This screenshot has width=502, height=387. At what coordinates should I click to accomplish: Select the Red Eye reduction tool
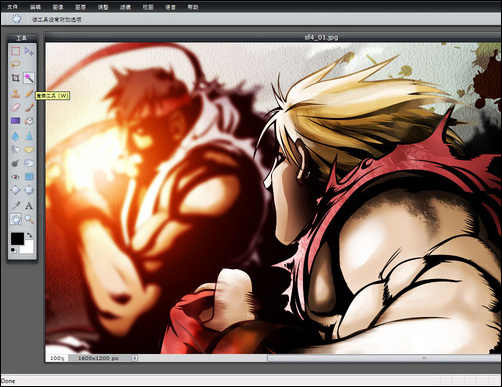pyautogui.click(x=15, y=176)
